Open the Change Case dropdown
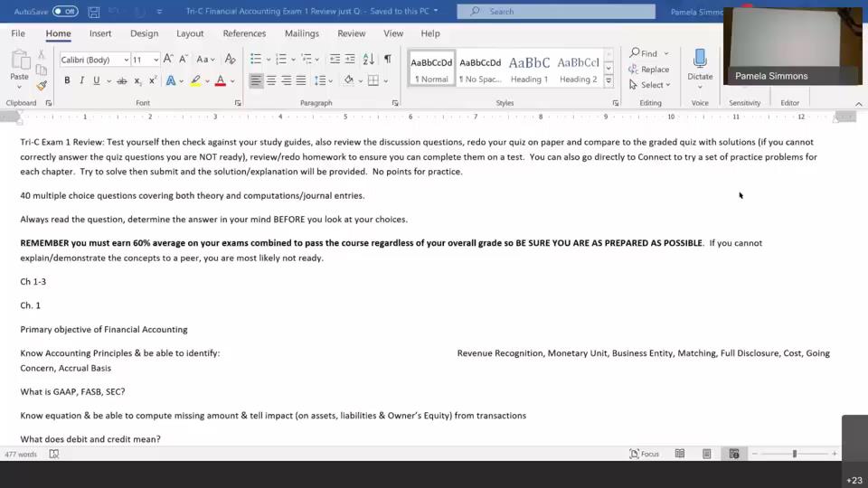This screenshot has height=488, width=868. [x=205, y=60]
